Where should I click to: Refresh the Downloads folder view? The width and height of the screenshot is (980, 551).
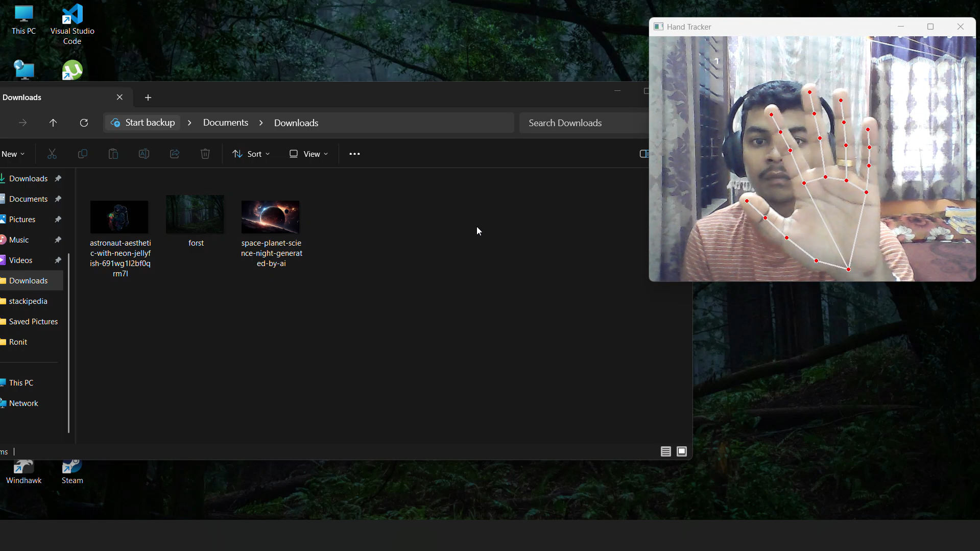coord(84,123)
